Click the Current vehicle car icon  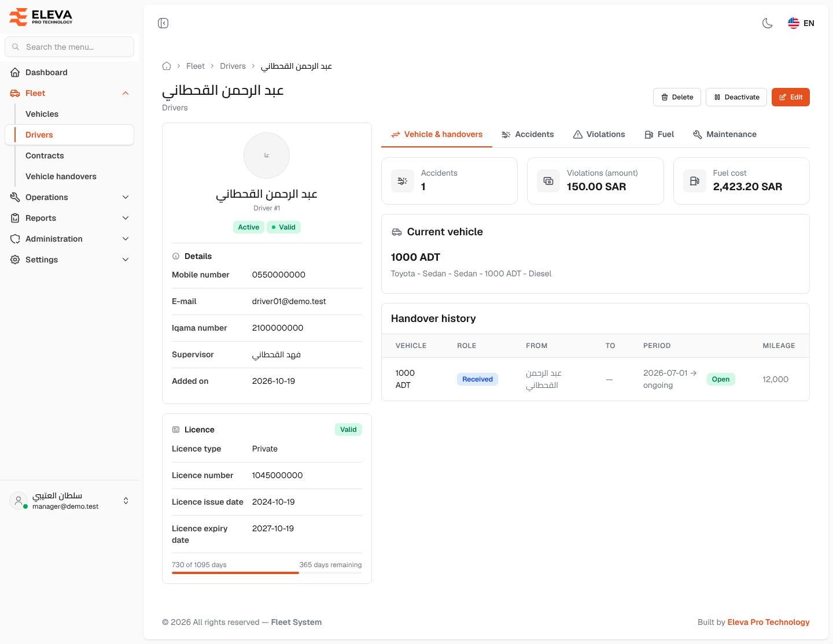pyautogui.click(x=397, y=232)
